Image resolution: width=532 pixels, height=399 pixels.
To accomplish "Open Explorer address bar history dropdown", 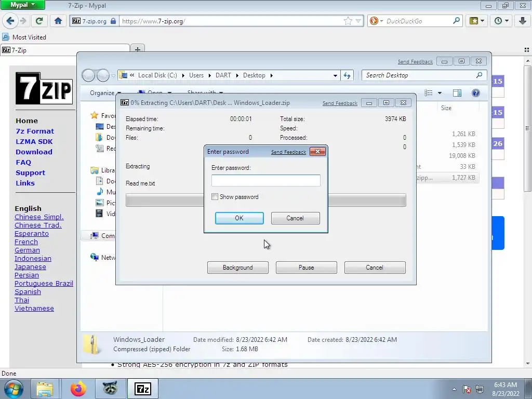I will pyautogui.click(x=335, y=75).
